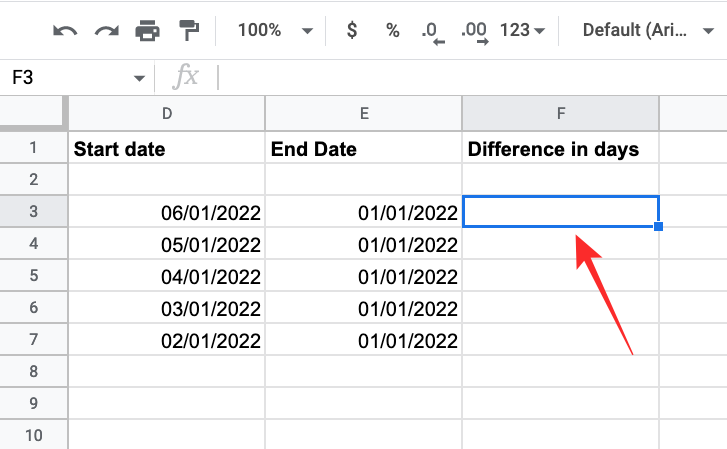This screenshot has height=449, width=727.
Task: Open the Default font dropdown
Action: (x=646, y=30)
